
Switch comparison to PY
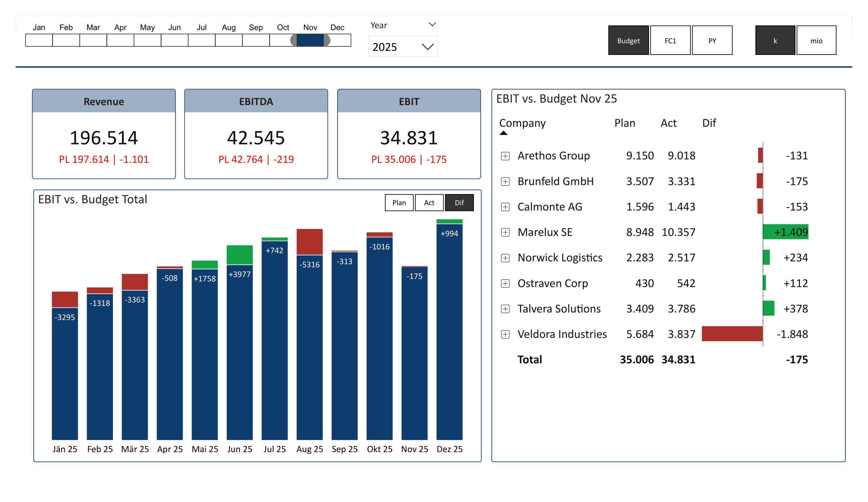712,40
